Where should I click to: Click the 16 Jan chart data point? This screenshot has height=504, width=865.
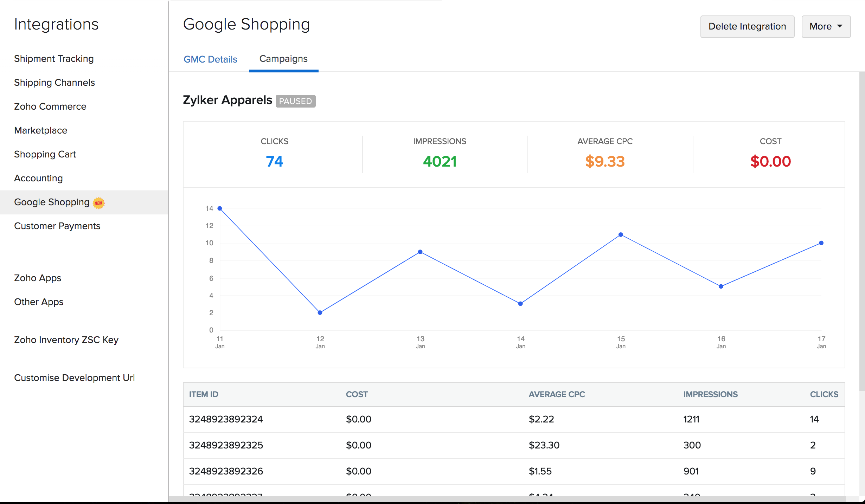721,286
